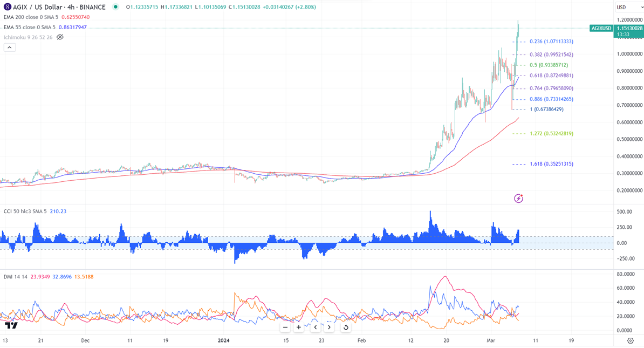Click the Mar label on time axis

(x=491, y=340)
